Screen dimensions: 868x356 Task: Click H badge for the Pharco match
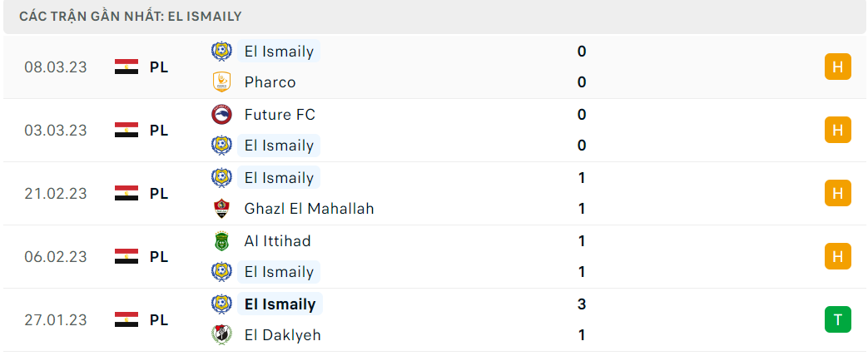coord(837,67)
